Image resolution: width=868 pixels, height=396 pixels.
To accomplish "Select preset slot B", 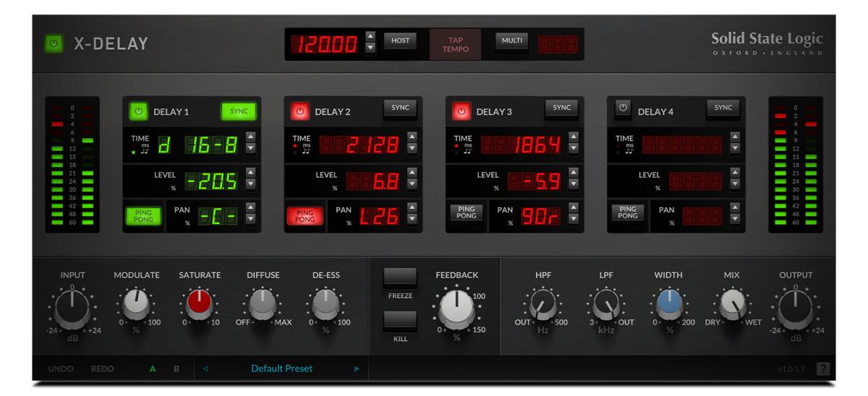I will (x=176, y=369).
